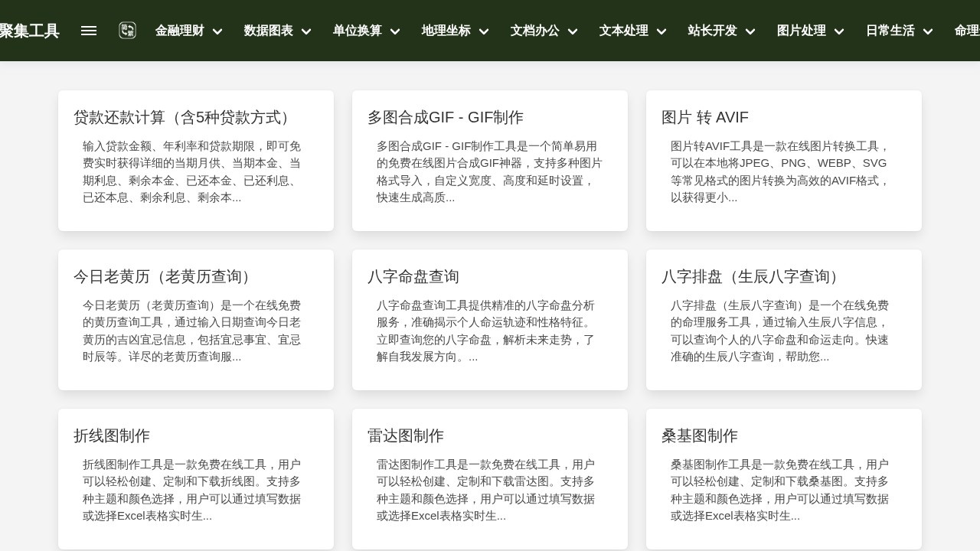Open the 多图合成GIF tool
Image resolution: width=980 pixels, height=551 pixels.
pyautogui.click(x=445, y=117)
